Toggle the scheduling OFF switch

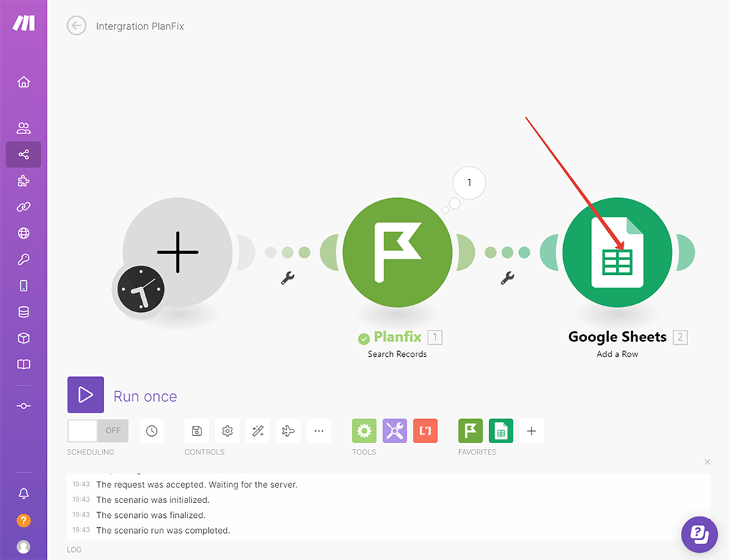pos(98,431)
